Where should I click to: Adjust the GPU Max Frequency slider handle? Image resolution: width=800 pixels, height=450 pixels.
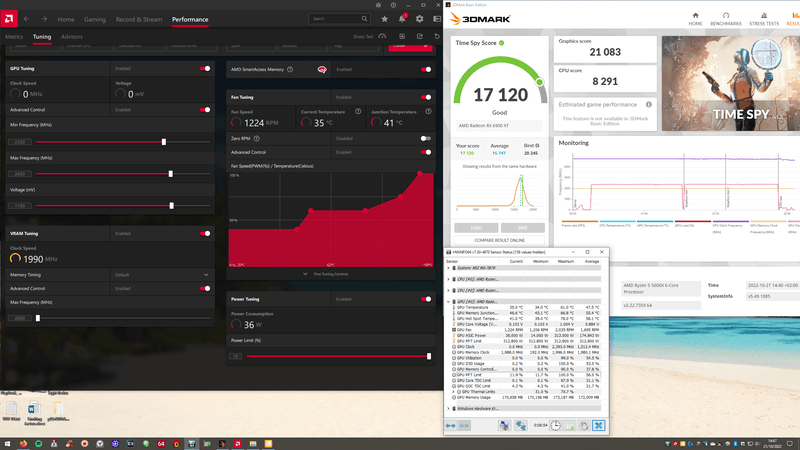point(170,174)
